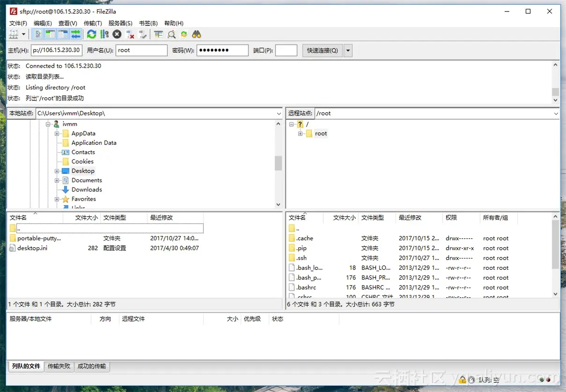Switch to the 成功的传输 tab

coord(92,366)
